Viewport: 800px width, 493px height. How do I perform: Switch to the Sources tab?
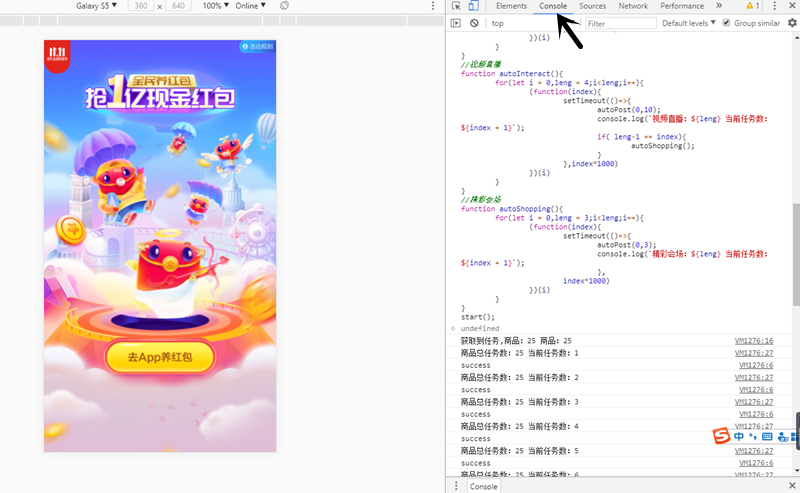pyautogui.click(x=592, y=6)
